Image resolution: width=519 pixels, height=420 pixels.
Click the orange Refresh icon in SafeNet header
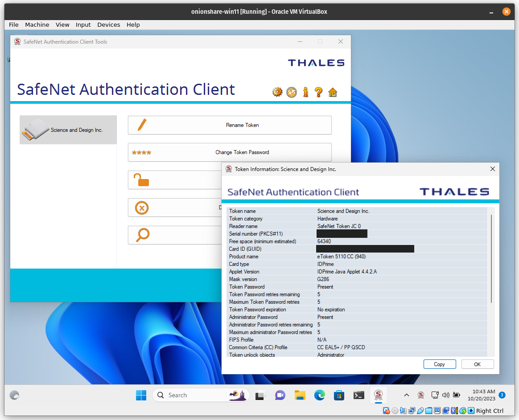[292, 92]
